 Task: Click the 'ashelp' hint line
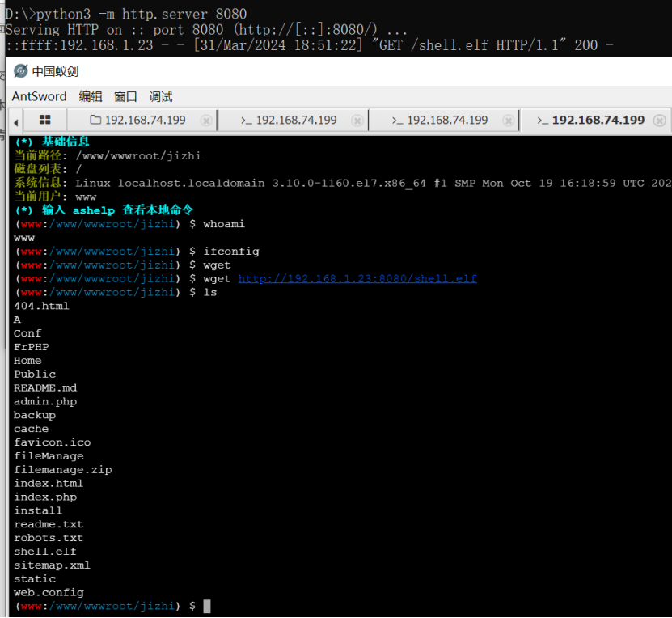pyautogui.click(x=104, y=210)
